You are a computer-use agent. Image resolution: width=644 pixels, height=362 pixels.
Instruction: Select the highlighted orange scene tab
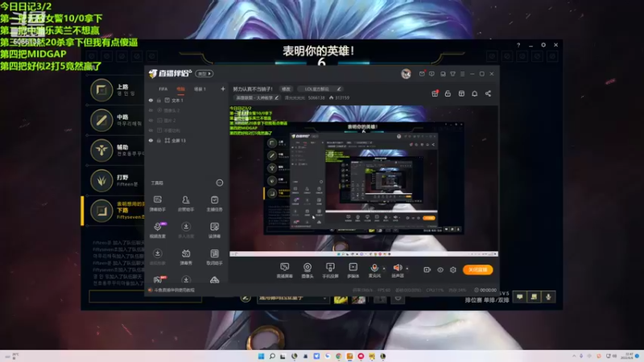coord(180,89)
